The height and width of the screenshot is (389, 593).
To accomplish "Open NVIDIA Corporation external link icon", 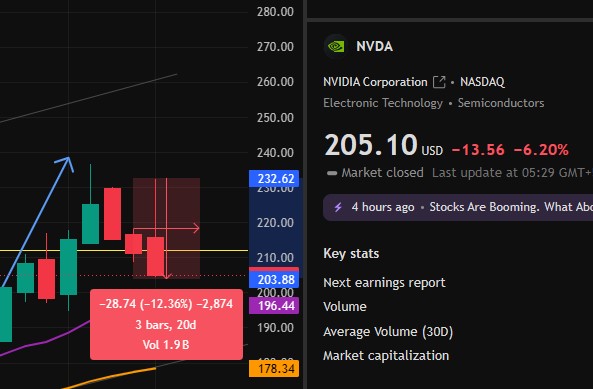I will [439, 82].
